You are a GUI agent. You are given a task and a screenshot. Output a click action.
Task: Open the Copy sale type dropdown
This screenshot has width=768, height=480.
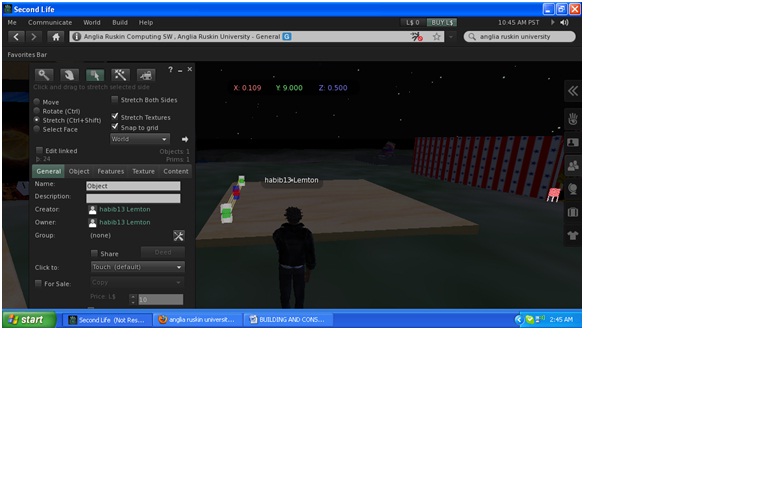tap(138, 283)
